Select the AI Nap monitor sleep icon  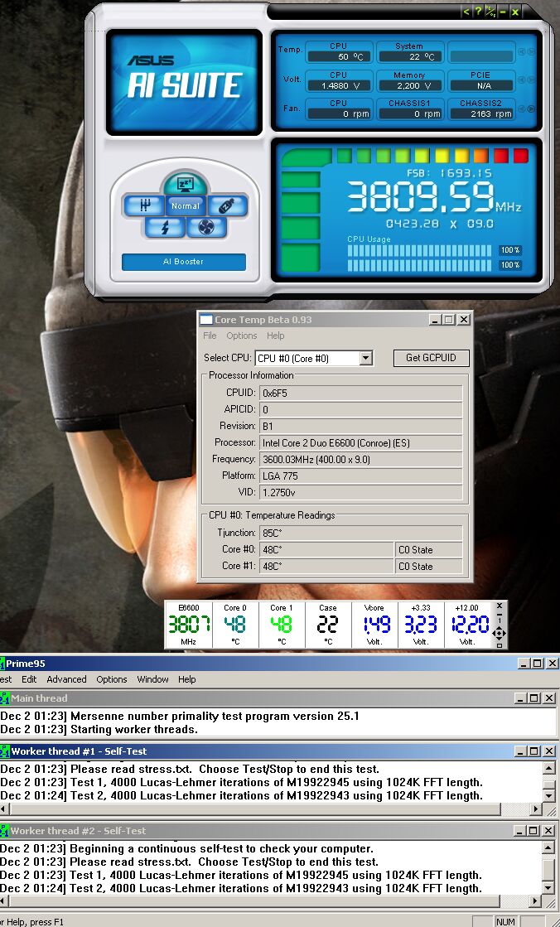185,184
